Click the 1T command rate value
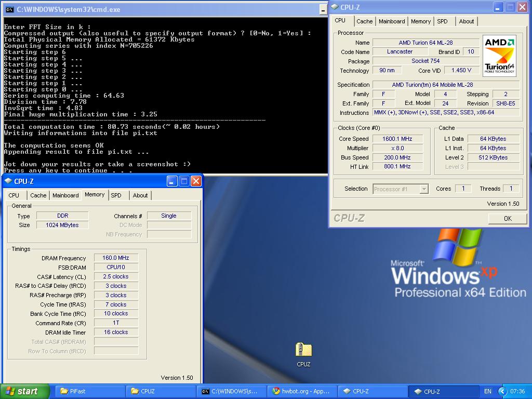Image resolution: width=532 pixels, height=399 pixels. pos(116,323)
